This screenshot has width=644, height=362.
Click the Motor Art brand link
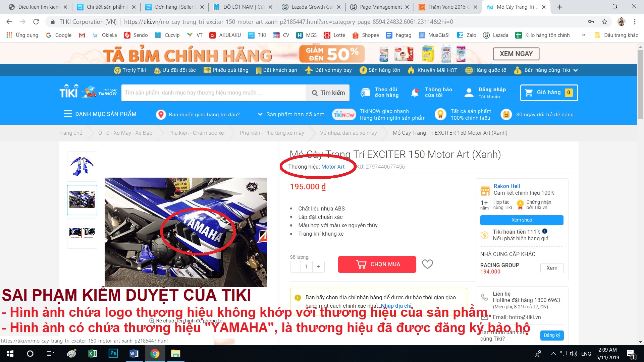click(333, 167)
